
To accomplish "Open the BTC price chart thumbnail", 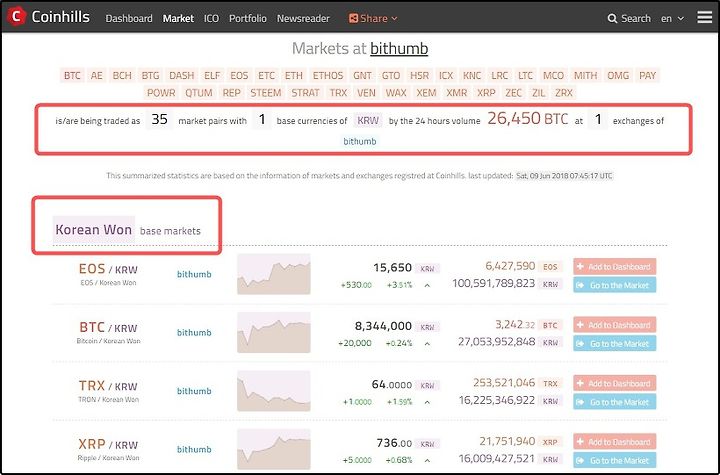I will click(274, 332).
